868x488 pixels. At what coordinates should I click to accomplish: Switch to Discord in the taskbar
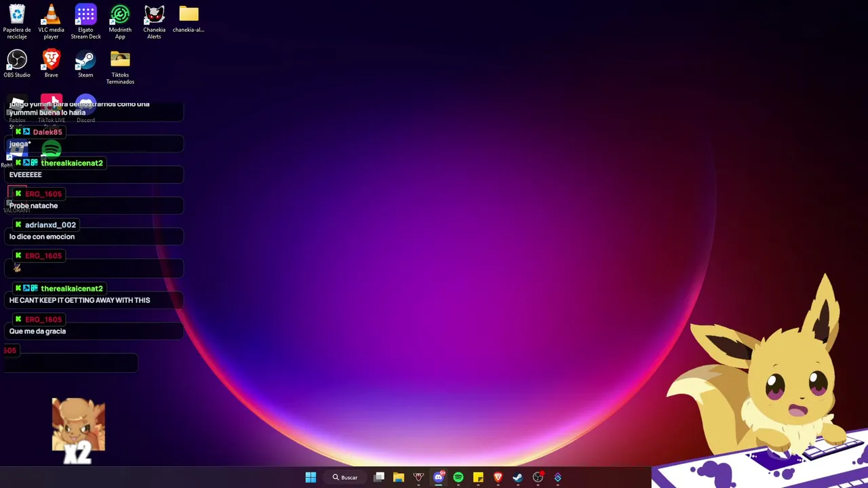click(439, 477)
